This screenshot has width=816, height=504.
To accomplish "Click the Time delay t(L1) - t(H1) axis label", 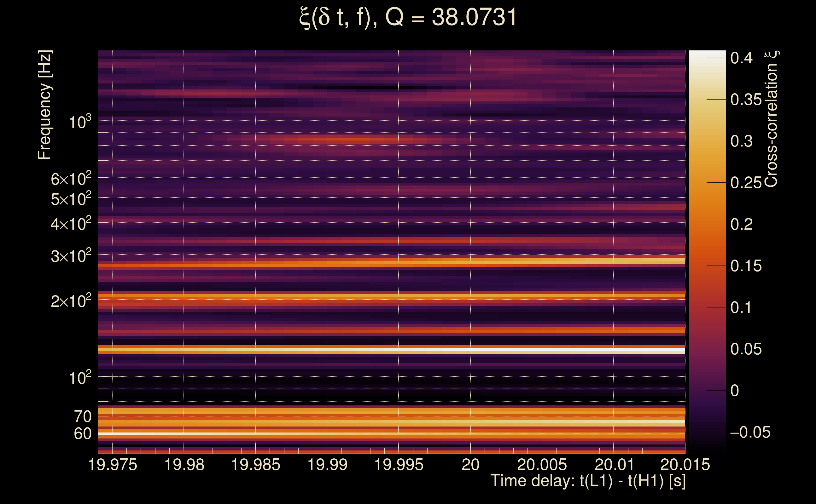I will 588,481.
